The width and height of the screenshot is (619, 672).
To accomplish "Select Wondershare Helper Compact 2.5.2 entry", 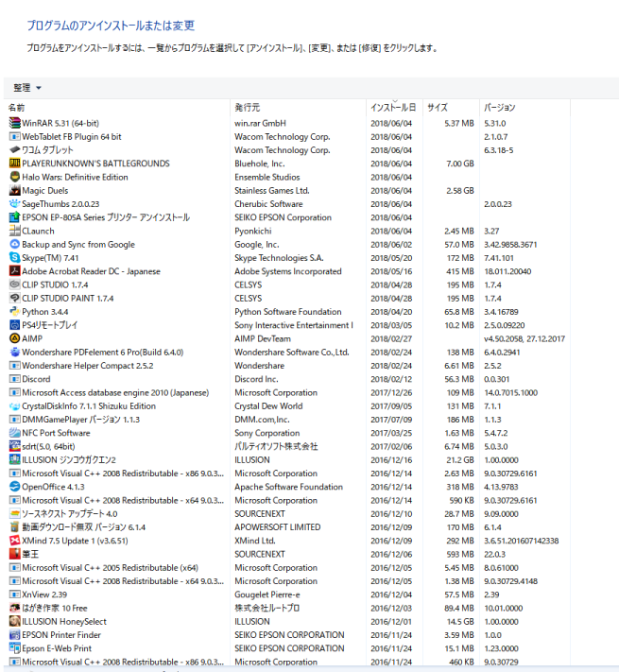I will coord(289,366).
